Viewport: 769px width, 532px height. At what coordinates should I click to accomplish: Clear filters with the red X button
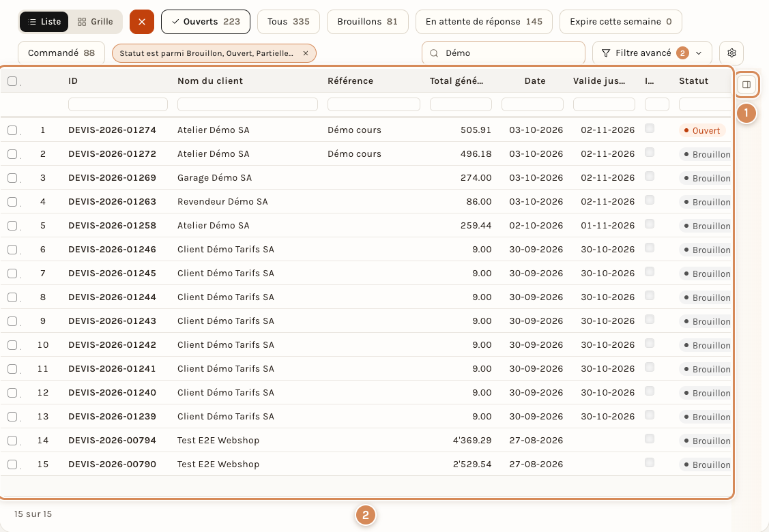(x=142, y=22)
